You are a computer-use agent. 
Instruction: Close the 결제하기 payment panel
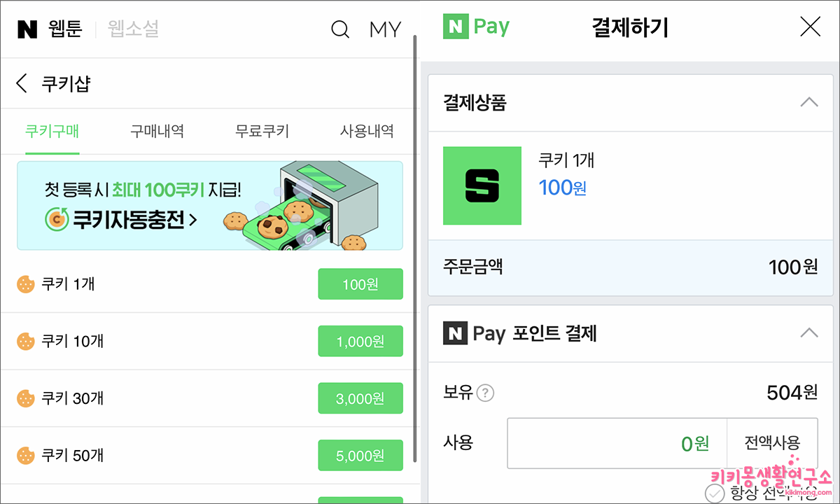pos(810,27)
